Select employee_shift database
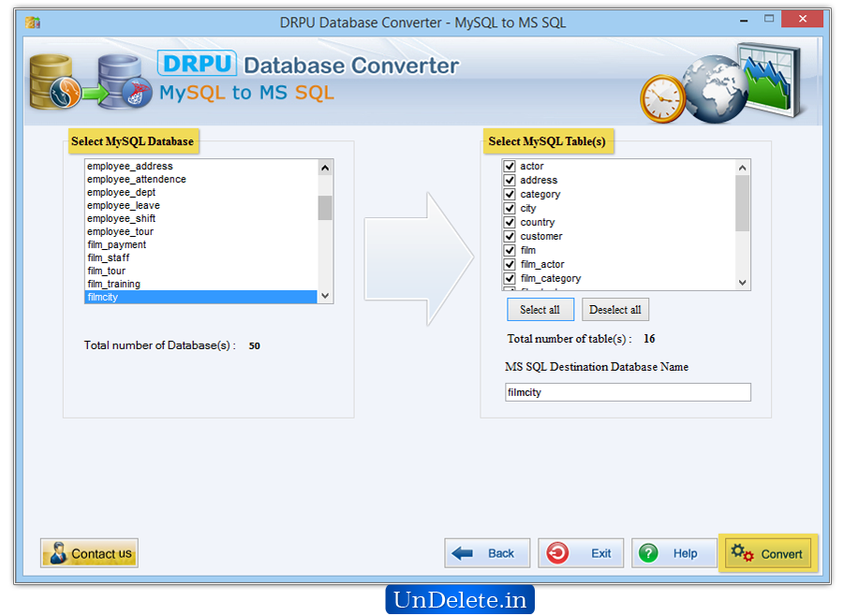843x616 pixels. (201, 218)
